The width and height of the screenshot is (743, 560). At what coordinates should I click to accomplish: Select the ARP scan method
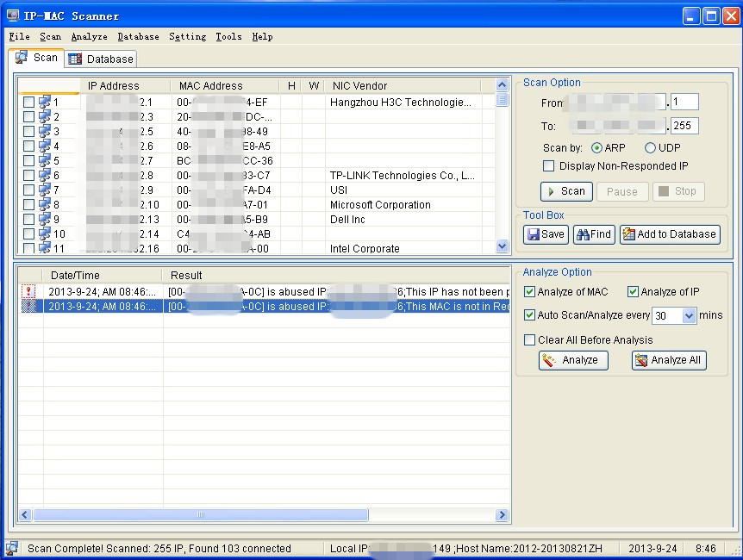[x=596, y=148]
